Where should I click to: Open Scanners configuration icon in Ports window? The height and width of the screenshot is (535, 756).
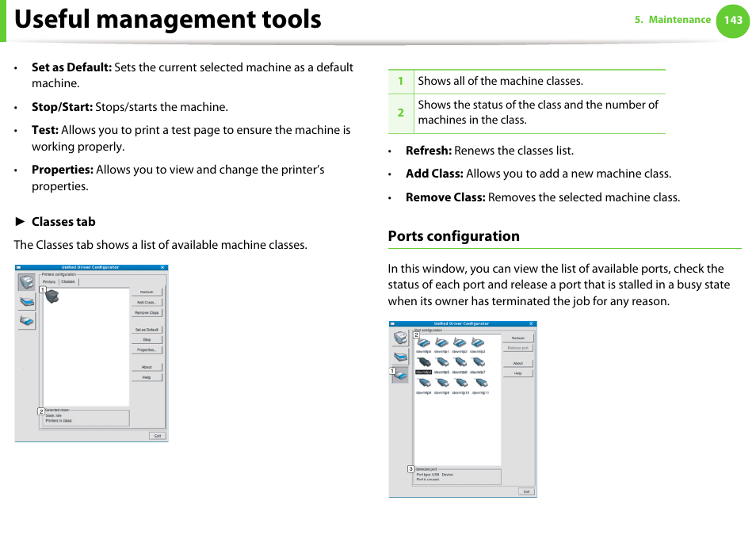(401, 357)
